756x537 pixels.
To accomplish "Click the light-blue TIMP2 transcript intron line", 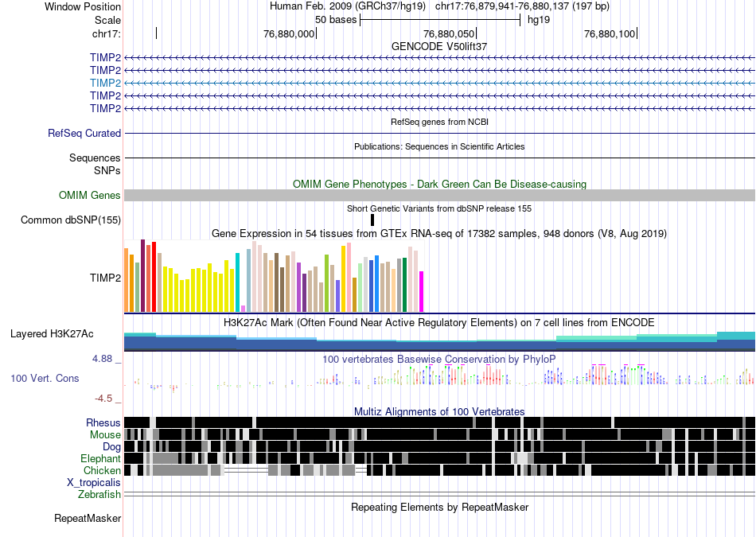I will point(439,83).
